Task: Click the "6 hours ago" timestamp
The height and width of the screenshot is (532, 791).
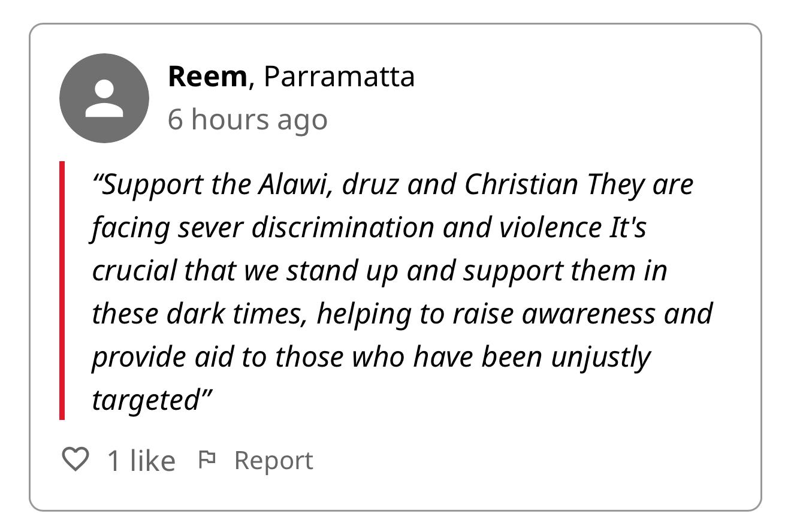Action: pos(247,119)
